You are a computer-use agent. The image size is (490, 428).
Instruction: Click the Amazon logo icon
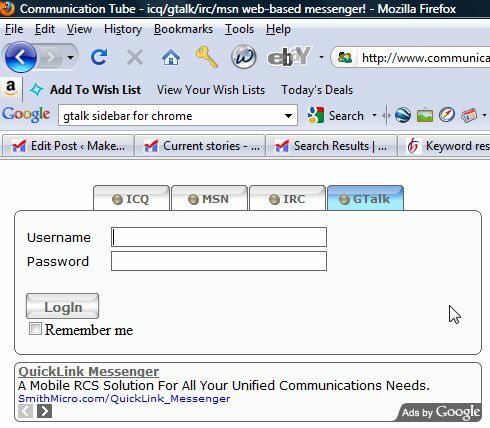pyautogui.click(x=10, y=88)
